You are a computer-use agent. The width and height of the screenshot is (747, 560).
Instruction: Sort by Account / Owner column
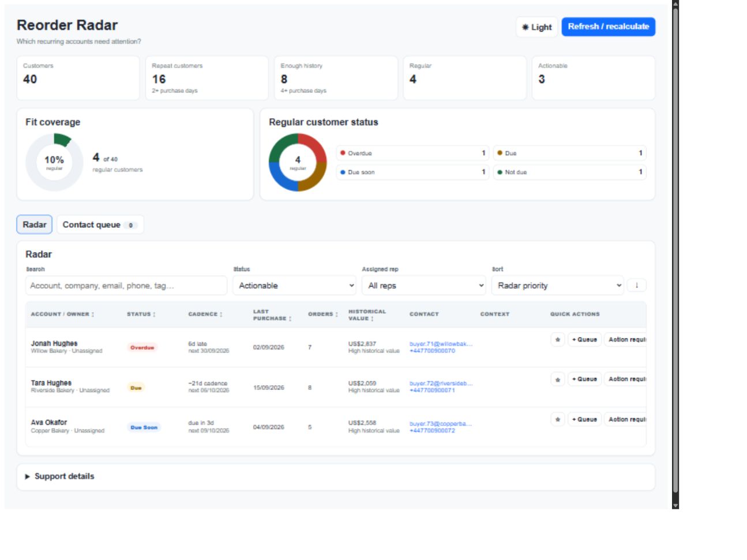click(x=62, y=314)
